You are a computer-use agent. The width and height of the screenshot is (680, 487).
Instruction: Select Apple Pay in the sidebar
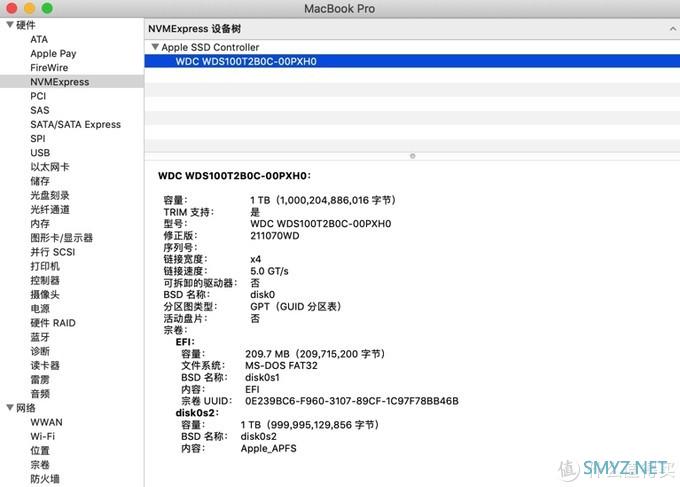point(53,54)
